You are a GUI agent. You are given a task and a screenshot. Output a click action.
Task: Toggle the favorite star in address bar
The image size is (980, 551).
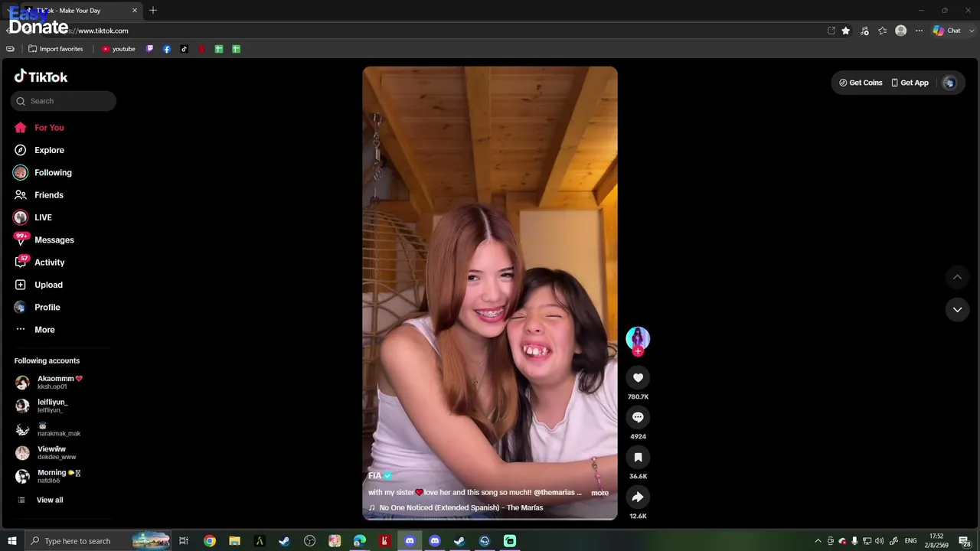coord(846,31)
